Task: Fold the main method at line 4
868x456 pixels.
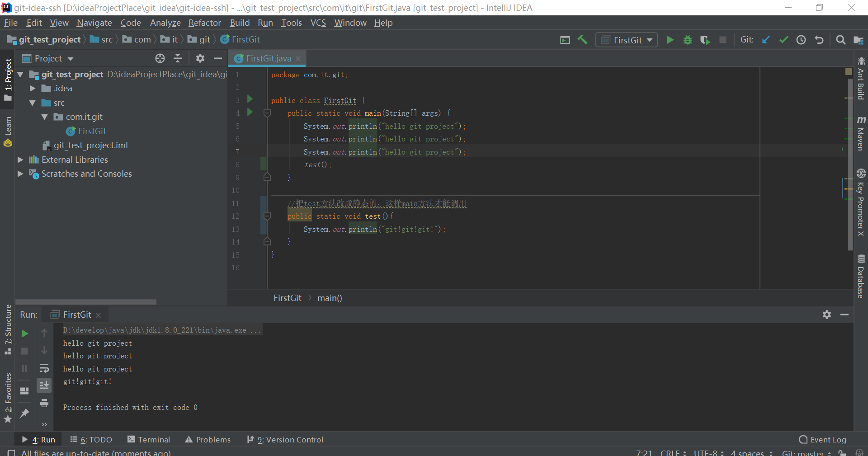Action: pyautogui.click(x=267, y=113)
